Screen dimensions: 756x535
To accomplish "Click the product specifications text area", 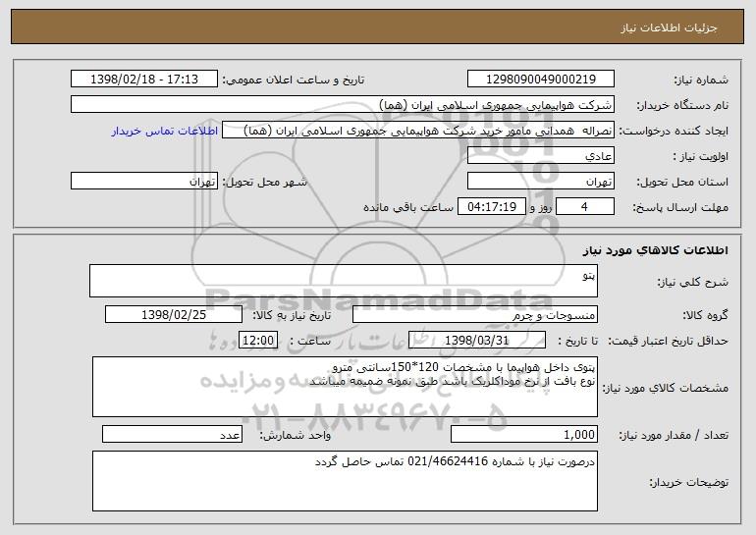I will point(345,387).
